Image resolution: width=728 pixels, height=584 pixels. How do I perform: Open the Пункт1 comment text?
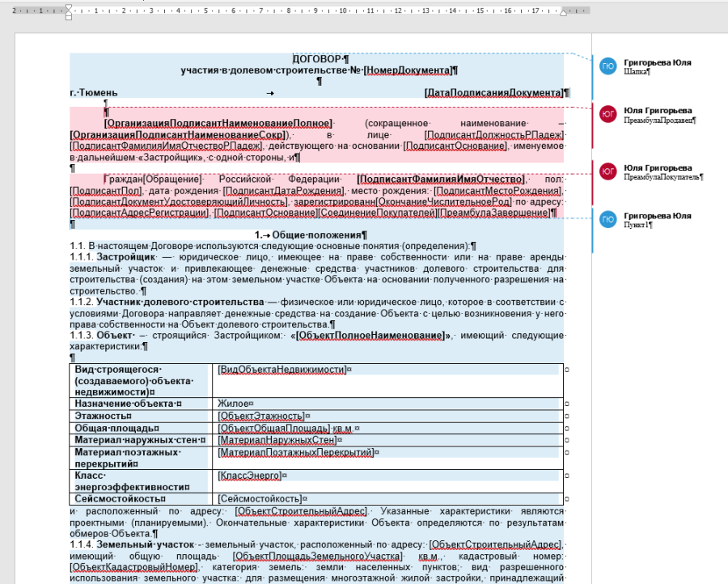pos(638,225)
